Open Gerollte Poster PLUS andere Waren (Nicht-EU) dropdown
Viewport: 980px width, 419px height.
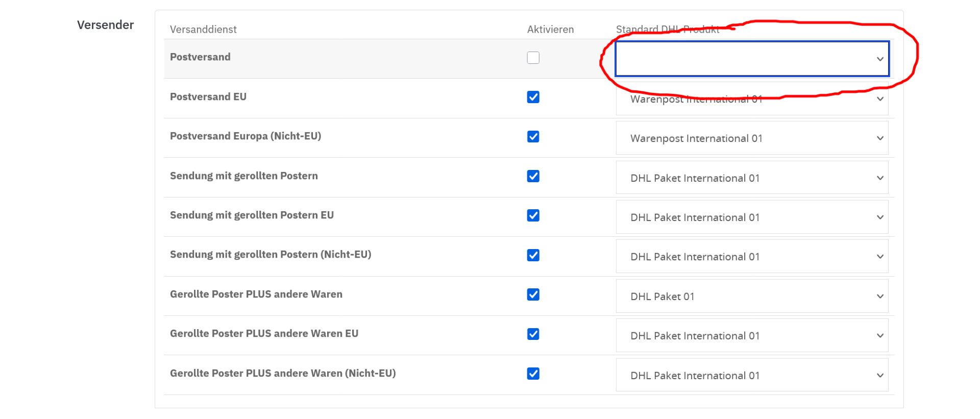(x=752, y=375)
